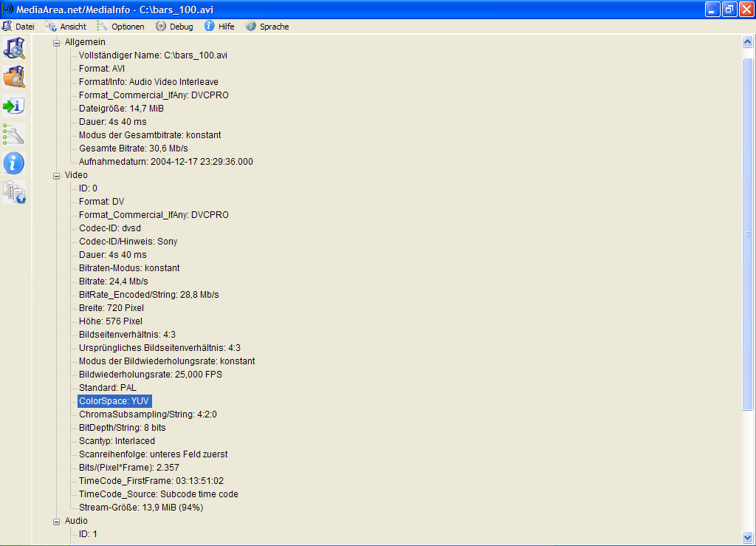Viewport: 756px width, 546px height.
Task: Click the vertical scrollbar thumb
Action: pos(747,234)
